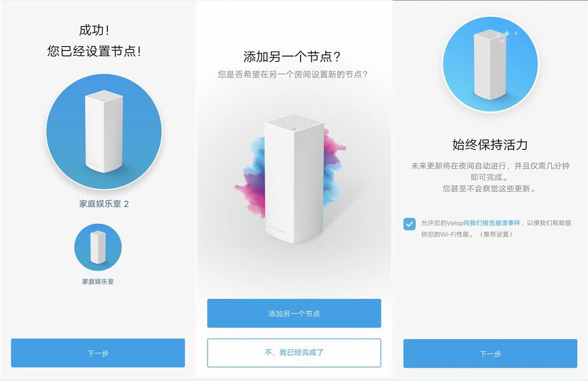Open the 向我们报告崩溃事件 link
Image resolution: width=588 pixels, height=381 pixels.
pos(492,223)
